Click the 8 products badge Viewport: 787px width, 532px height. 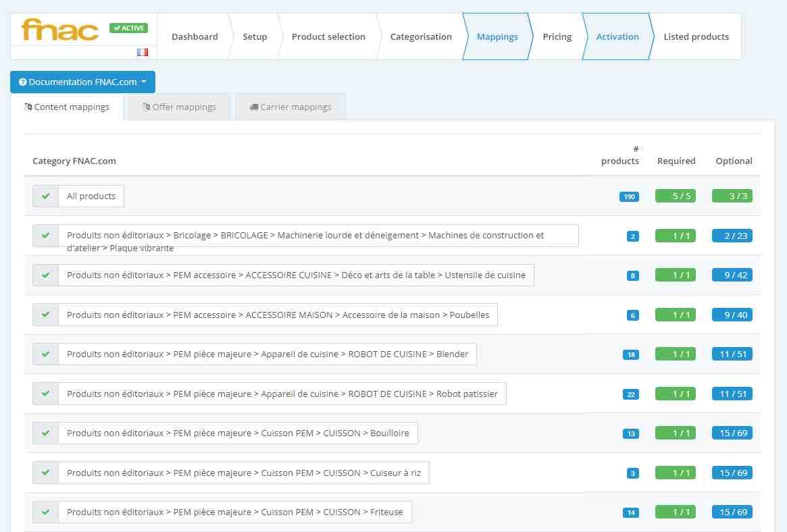coord(632,275)
